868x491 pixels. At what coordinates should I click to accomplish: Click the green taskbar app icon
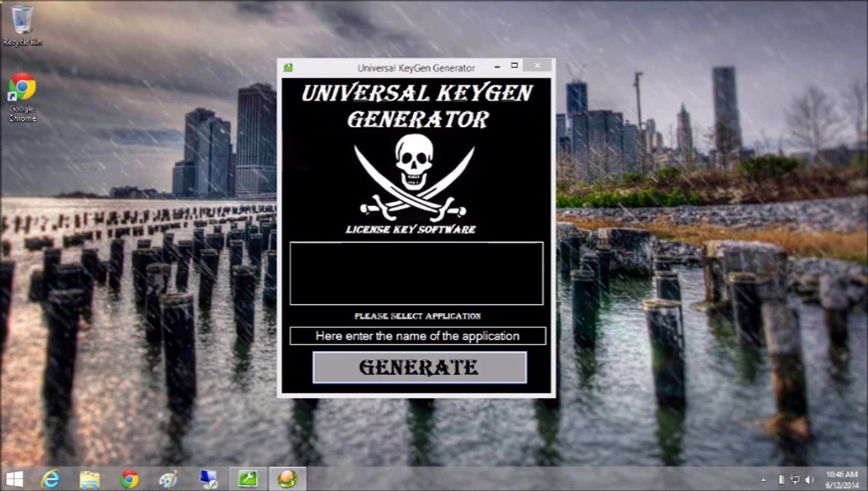click(248, 479)
